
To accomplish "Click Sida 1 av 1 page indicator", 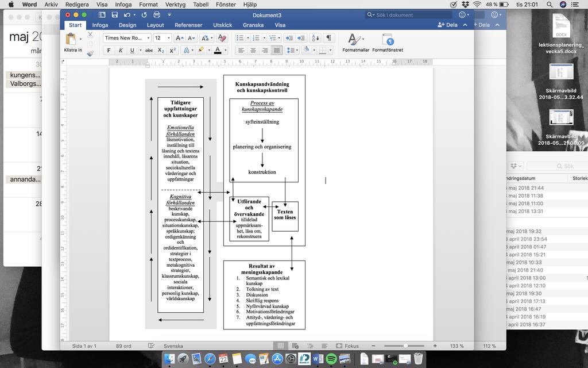I will [84, 346].
